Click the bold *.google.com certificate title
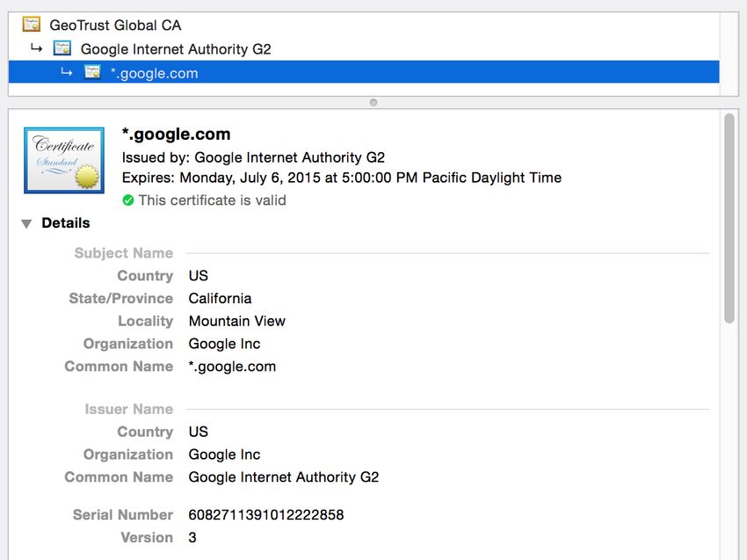The image size is (747, 560). click(x=177, y=135)
